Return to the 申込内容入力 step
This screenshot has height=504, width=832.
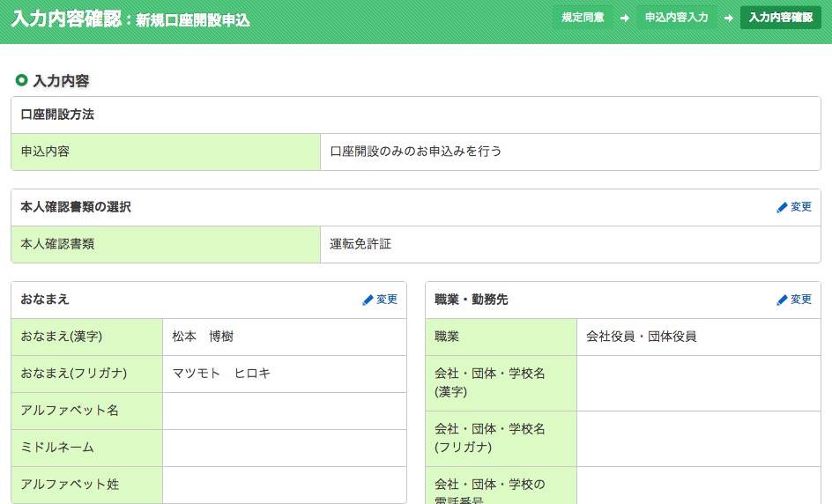pyautogui.click(x=676, y=18)
